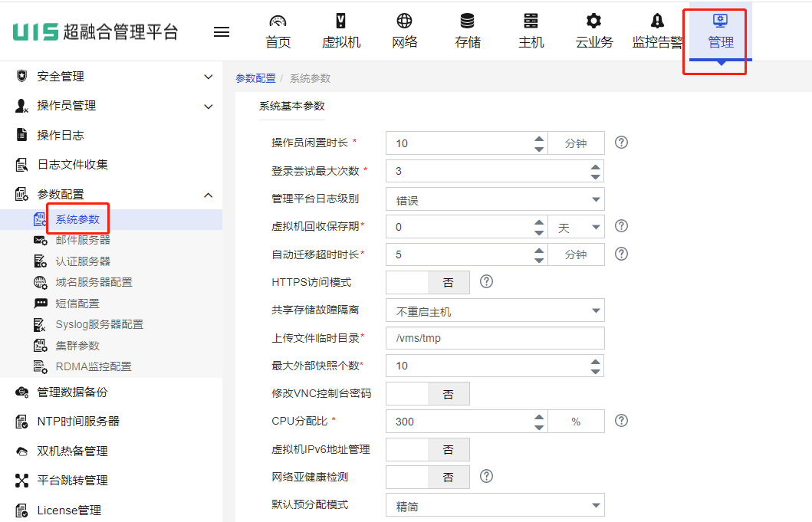The width and height of the screenshot is (812, 522).
Task: Increase 登录尝试最大次数 with up arrow
Action: (596, 166)
